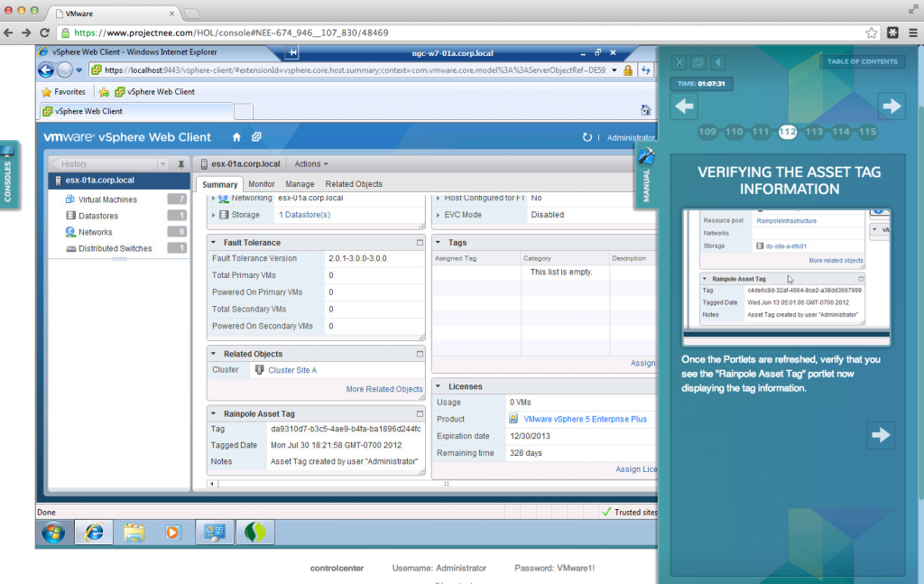Click vSphere Web Client favorites link
The image size is (924, 584).
tap(155, 92)
